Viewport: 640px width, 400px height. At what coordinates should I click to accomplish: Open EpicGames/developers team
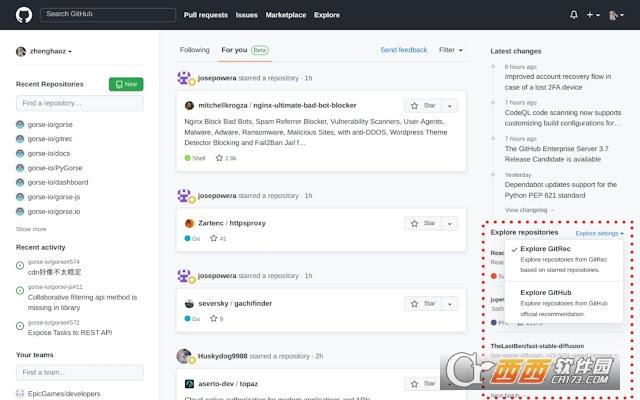(64, 394)
